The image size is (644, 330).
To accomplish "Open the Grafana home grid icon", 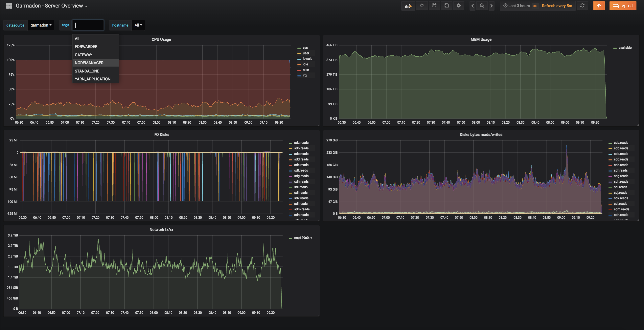I will [9, 6].
